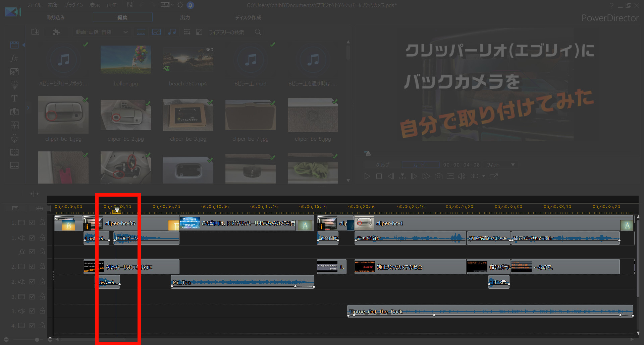Toggle the image filter icon in library
The height and width of the screenshot is (345, 644).
point(157,32)
